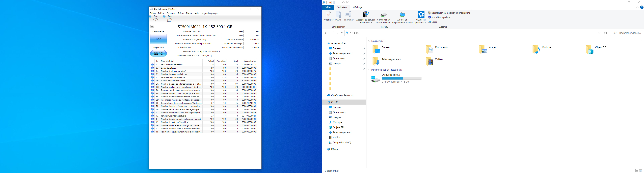The width and height of the screenshot is (644, 173).
Task: Click the Nom d'attribut column header
Action: (x=181, y=61)
